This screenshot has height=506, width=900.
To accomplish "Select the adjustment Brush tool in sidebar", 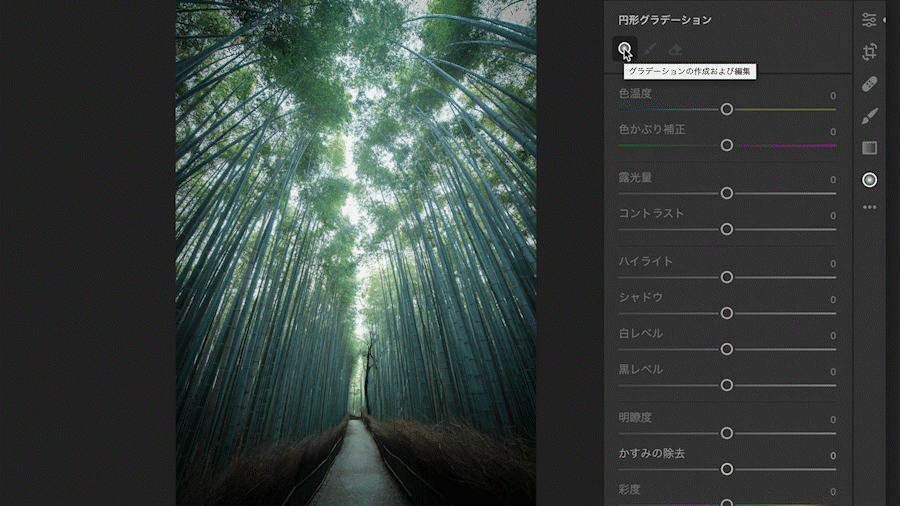I will [869, 116].
